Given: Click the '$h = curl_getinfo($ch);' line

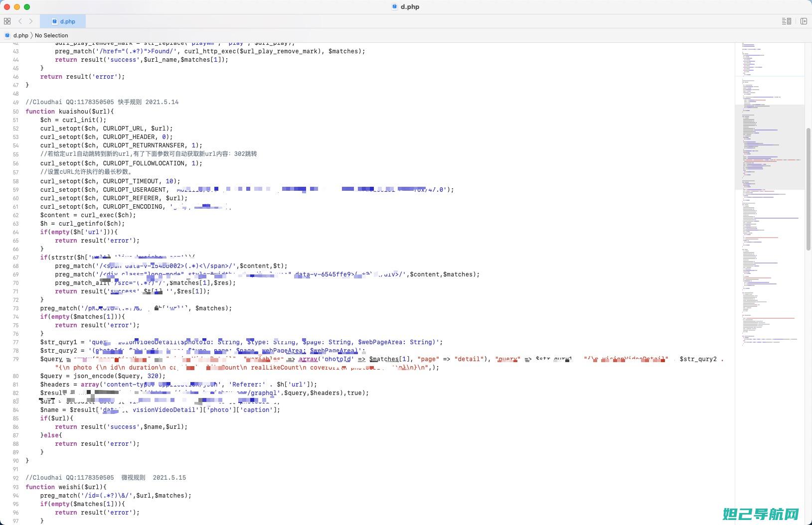Looking at the screenshot, I should 83,224.
